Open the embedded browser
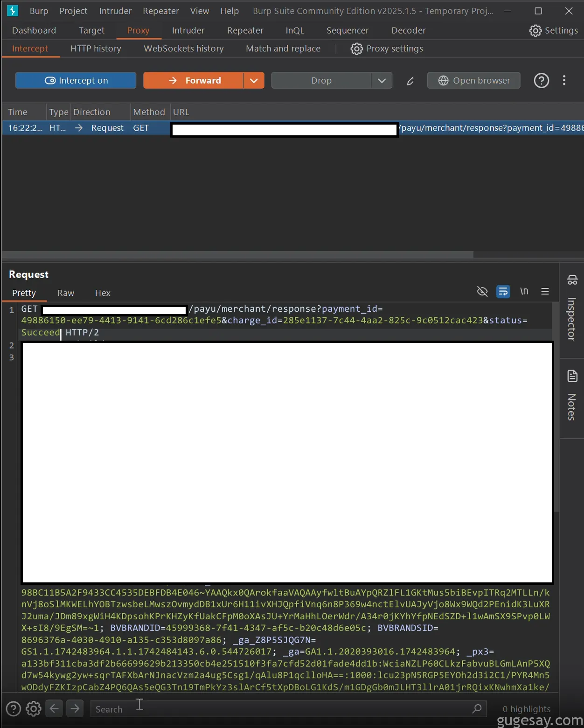Screen dimensions: 584x728 pyautogui.click(x=474, y=80)
